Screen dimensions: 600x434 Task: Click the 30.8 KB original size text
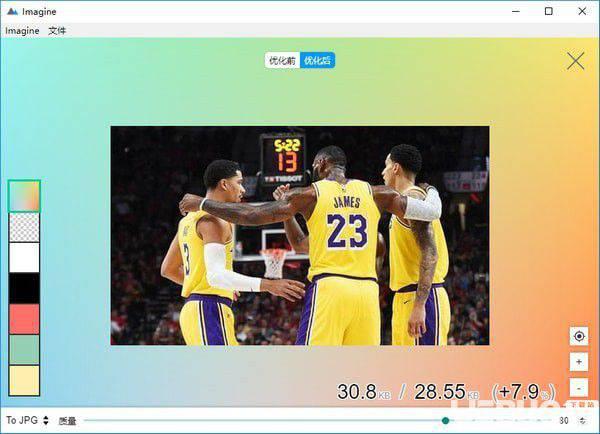coord(364,392)
